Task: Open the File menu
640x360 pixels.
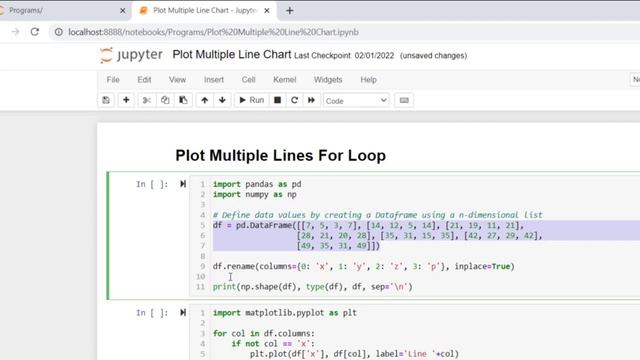Action: (x=113, y=80)
